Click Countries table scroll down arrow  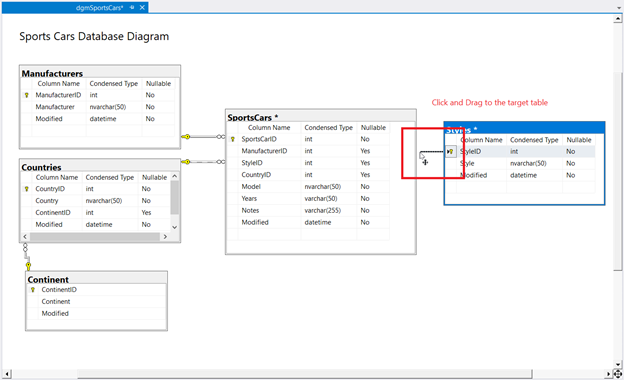point(175,227)
